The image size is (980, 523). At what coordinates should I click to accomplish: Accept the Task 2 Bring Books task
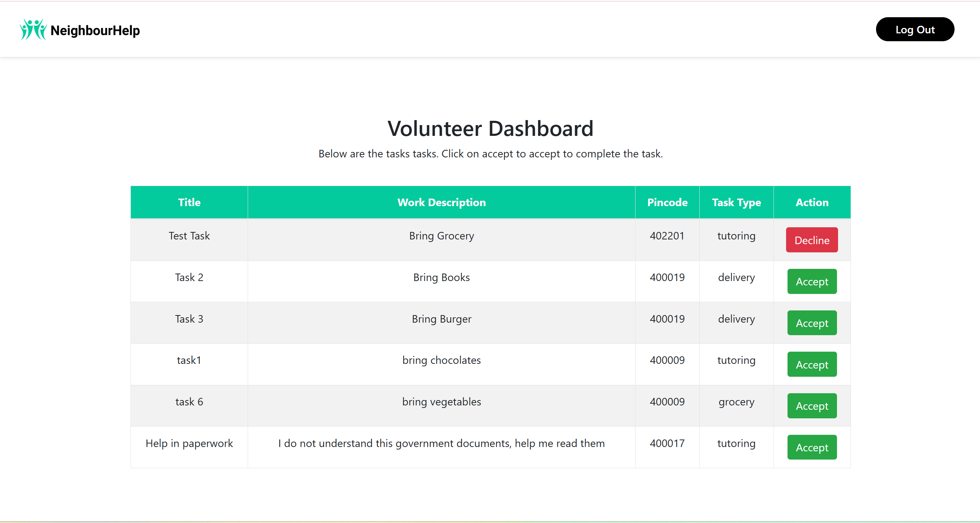click(812, 281)
